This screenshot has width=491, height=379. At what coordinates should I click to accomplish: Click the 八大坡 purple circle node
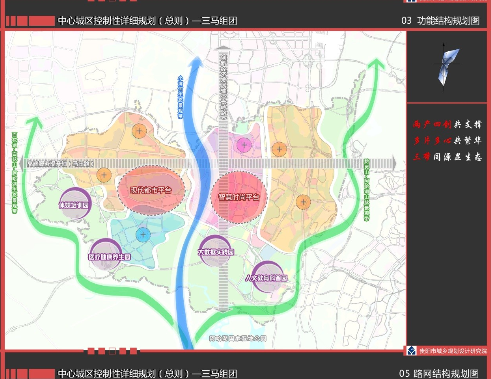tap(268, 277)
